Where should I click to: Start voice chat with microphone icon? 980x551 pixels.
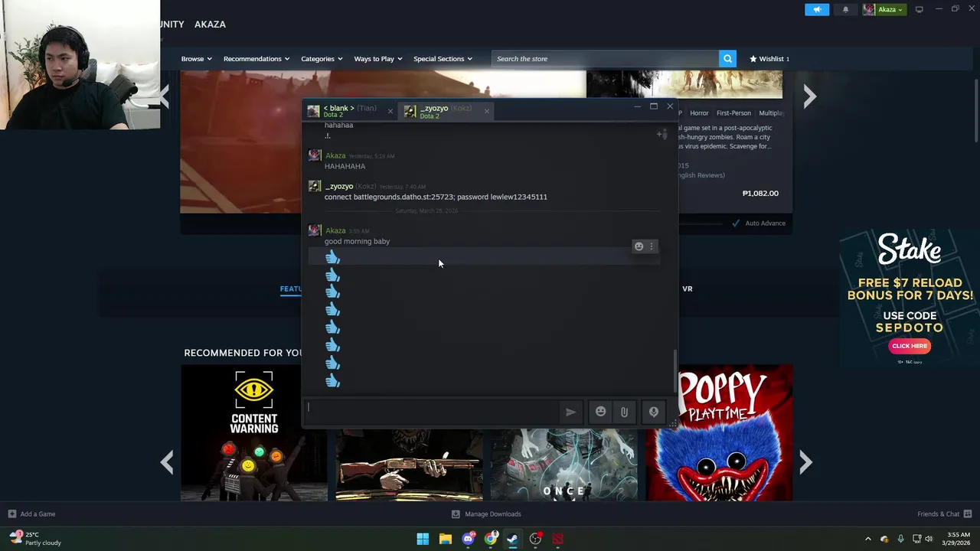tap(654, 412)
